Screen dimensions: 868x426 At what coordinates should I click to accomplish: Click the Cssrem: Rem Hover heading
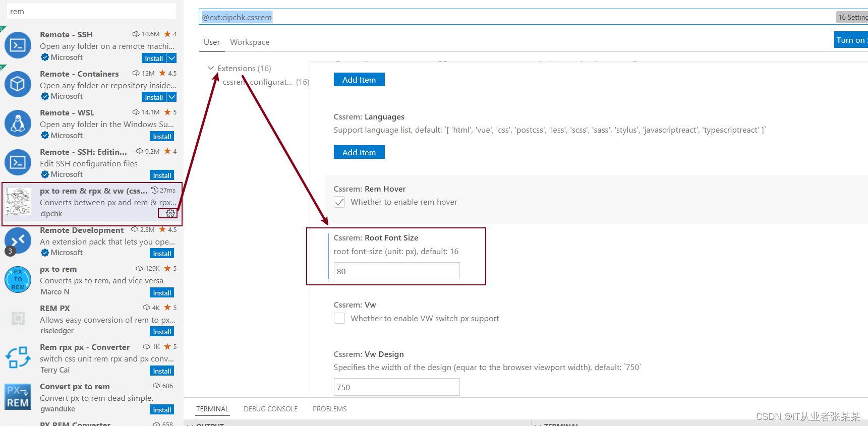point(370,189)
